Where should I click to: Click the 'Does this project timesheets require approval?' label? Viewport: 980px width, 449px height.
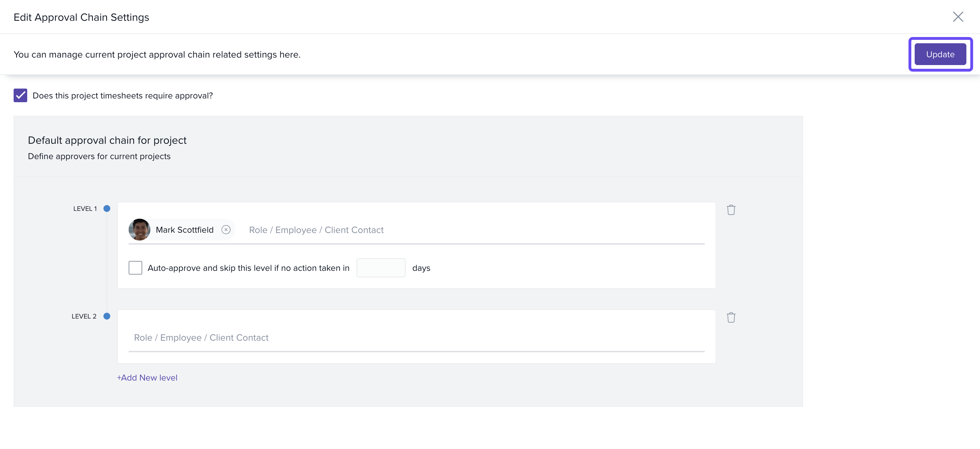[122, 96]
